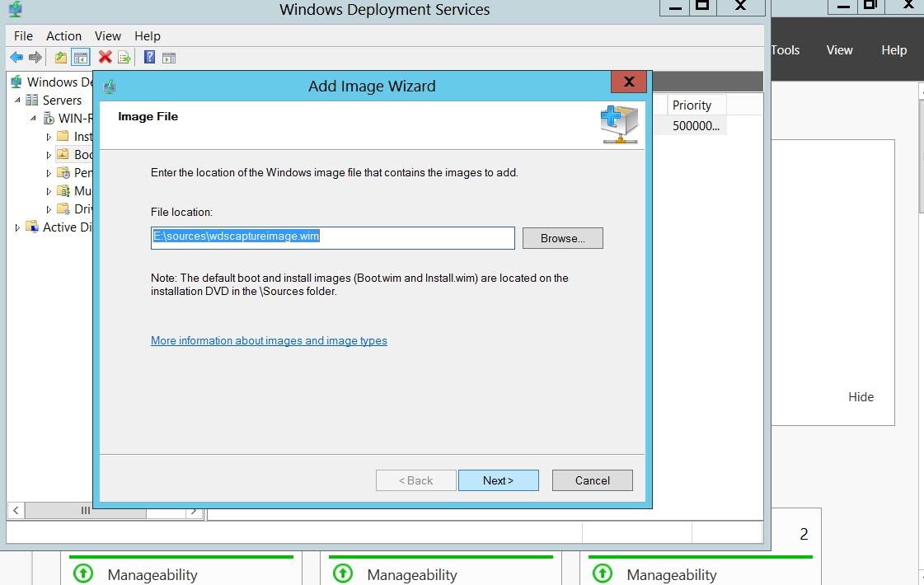This screenshot has width=924, height=585.
Task: Collapse the Servers tree node
Action: click(x=17, y=101)
